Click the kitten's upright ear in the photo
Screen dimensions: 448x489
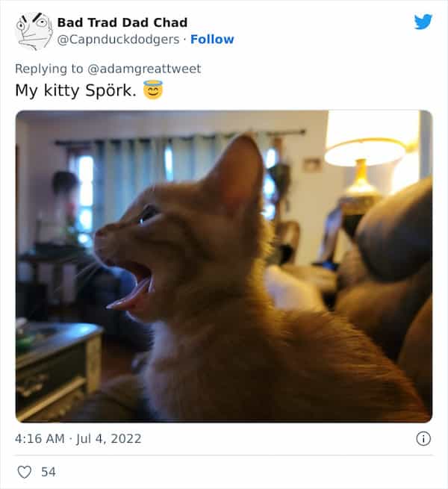[239, 173]
